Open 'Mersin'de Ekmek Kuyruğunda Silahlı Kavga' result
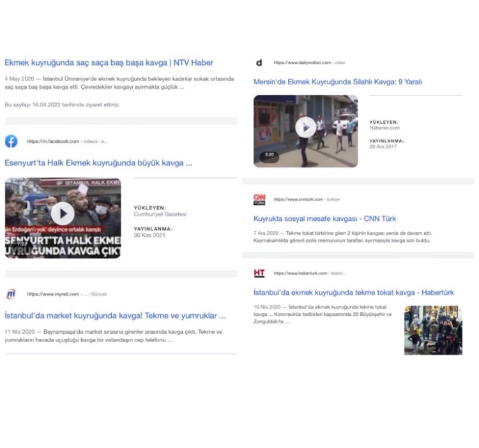This screenshot has width=479, height=448. [x=338, y=82]
